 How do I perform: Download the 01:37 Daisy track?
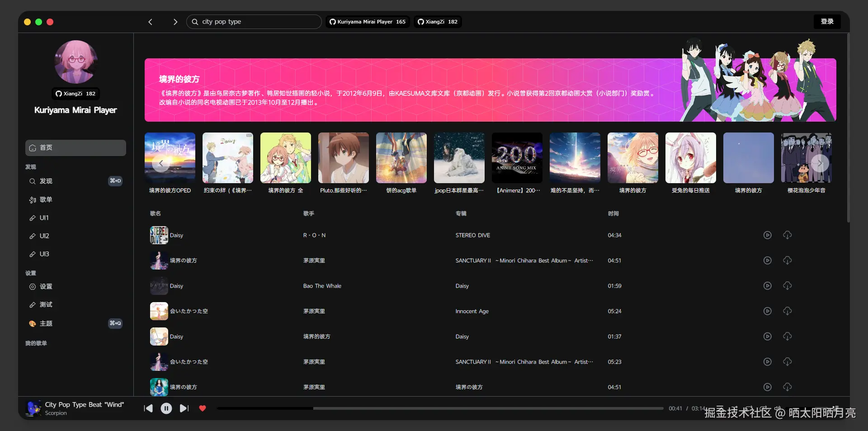pos(788,336)
